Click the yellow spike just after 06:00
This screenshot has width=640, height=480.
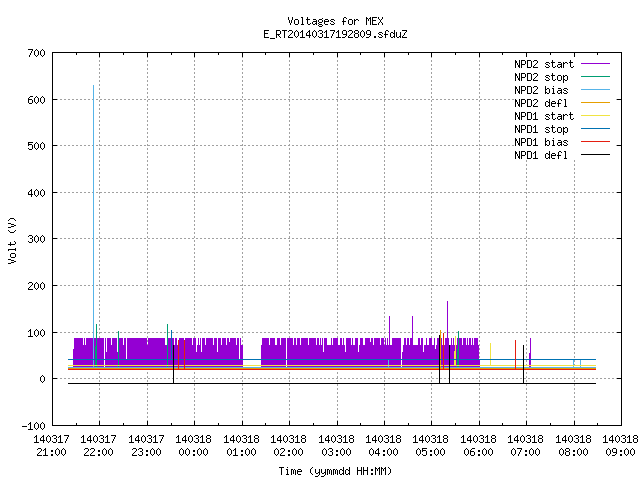tap(490, 354)
